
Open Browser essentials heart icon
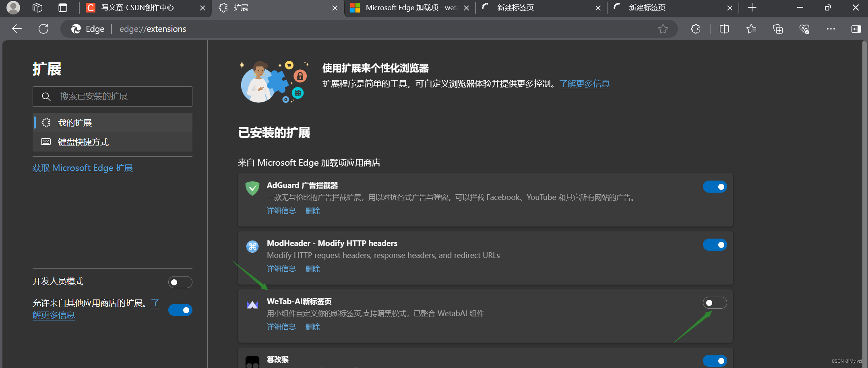[804, 29]
